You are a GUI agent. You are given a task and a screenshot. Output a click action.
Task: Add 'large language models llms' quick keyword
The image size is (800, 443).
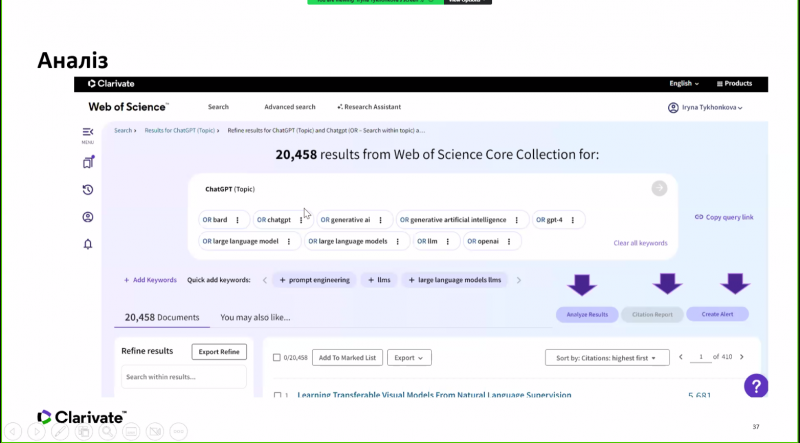click(455, 280)
